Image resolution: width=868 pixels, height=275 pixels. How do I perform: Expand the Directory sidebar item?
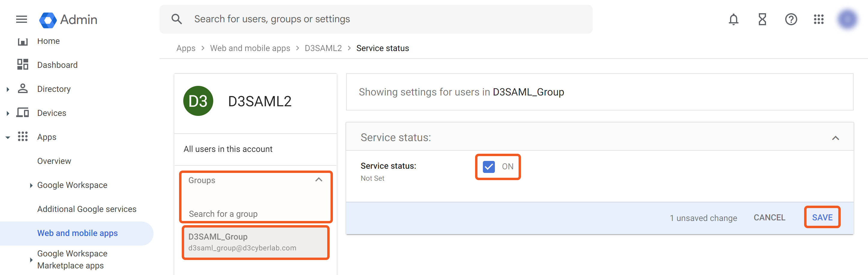point(8,89)
